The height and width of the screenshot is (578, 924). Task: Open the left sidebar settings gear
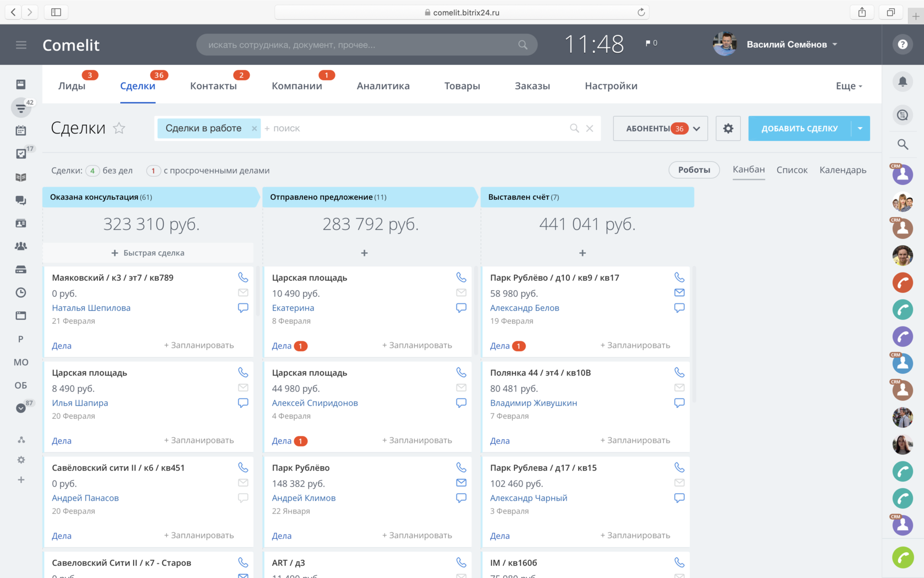click(21, 460)
